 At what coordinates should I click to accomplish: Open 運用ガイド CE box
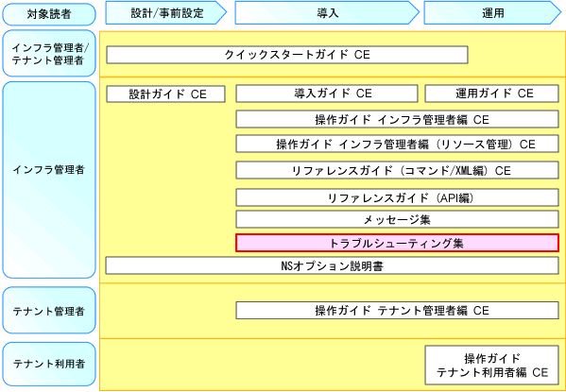click(491, 94)
